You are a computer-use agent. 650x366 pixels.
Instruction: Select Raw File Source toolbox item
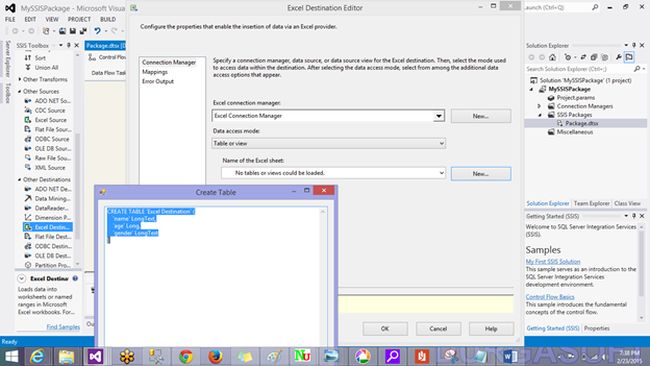47,158
